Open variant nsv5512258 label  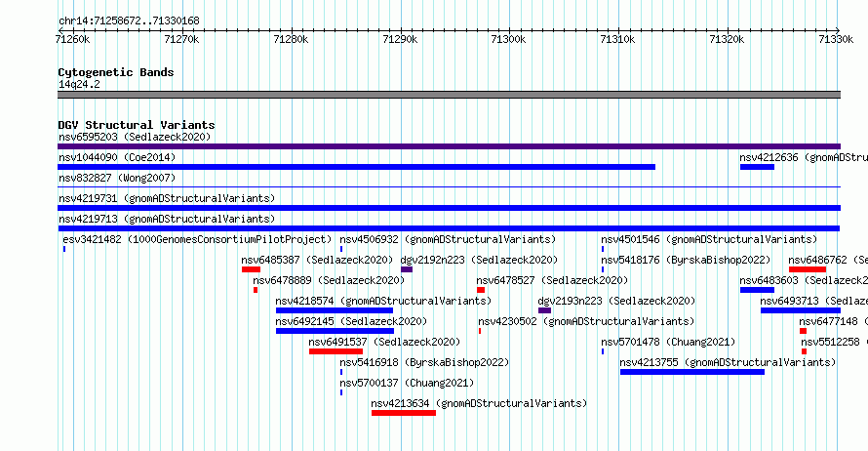[834, 342]
